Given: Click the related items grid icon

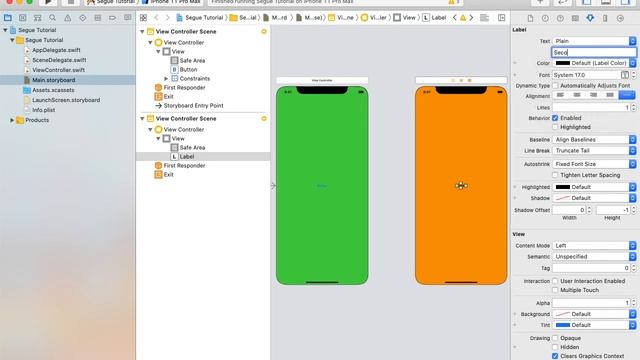Looking at the screenshot, I should coord(143,18).
